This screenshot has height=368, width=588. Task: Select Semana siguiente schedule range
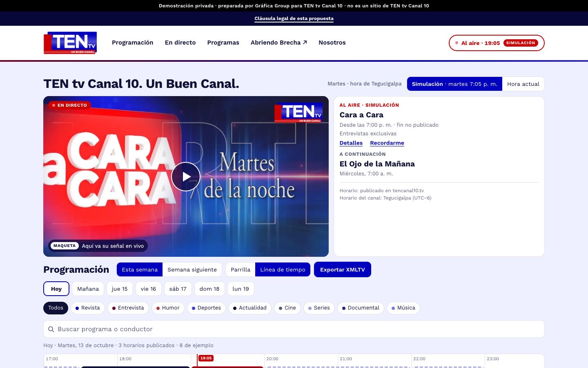[192, 269]
